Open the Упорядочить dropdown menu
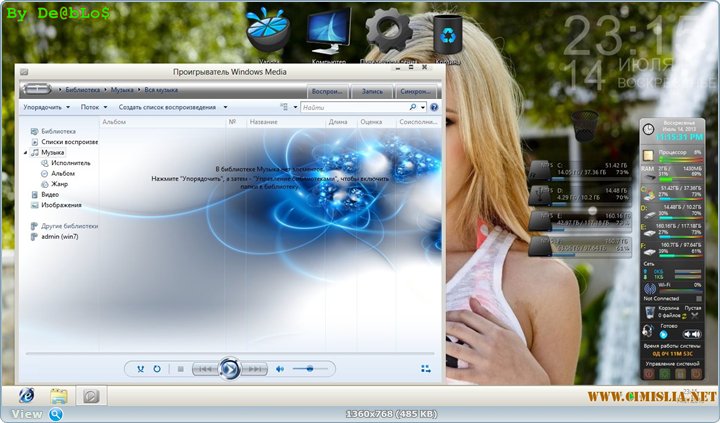The image size is (720, 423). click(x=46, y=107)
